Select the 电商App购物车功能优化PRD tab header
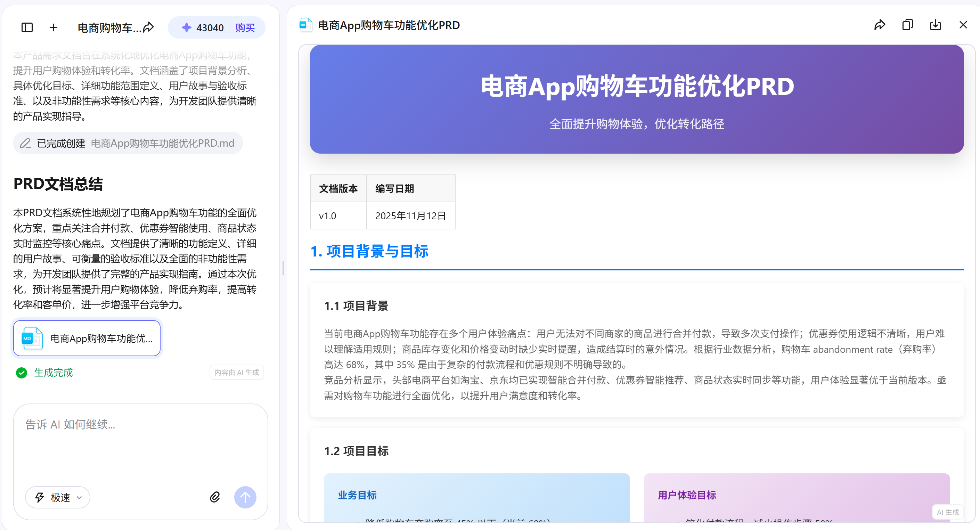Screen dimensions: 980x530 (x=389, y=25)
